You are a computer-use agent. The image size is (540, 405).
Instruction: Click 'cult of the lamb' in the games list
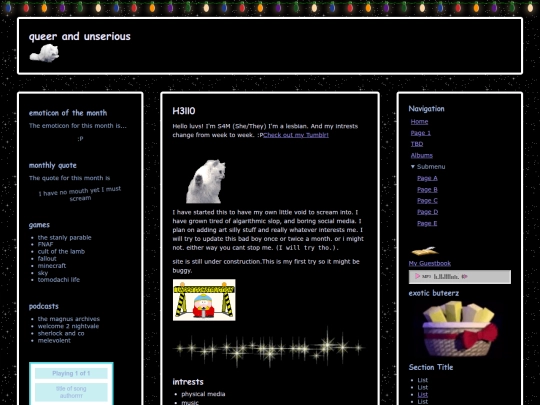click(61, 251)
